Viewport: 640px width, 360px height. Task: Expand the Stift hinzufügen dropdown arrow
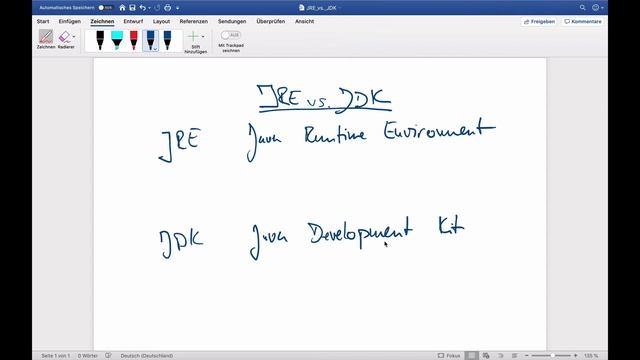203,37
